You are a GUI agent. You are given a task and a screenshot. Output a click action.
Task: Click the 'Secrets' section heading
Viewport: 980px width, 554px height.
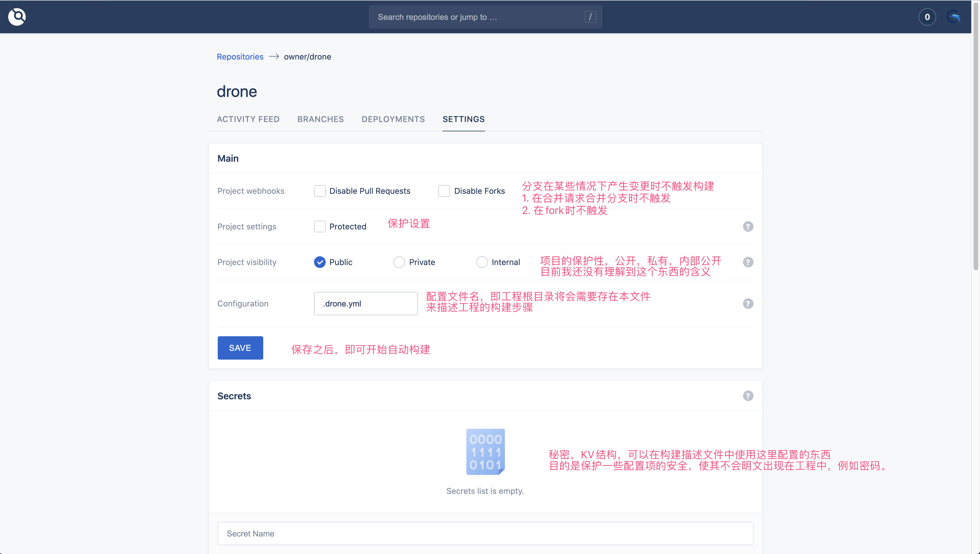click(234, 396)
